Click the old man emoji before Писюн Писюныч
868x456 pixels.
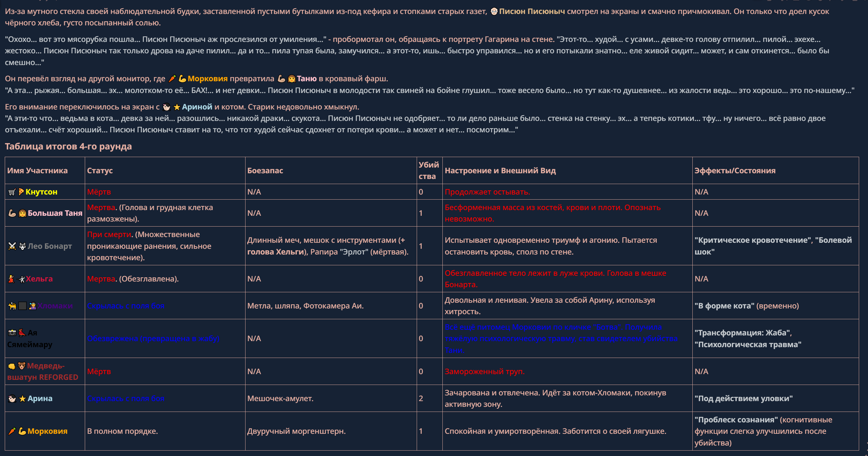click(x=494, y=11)
